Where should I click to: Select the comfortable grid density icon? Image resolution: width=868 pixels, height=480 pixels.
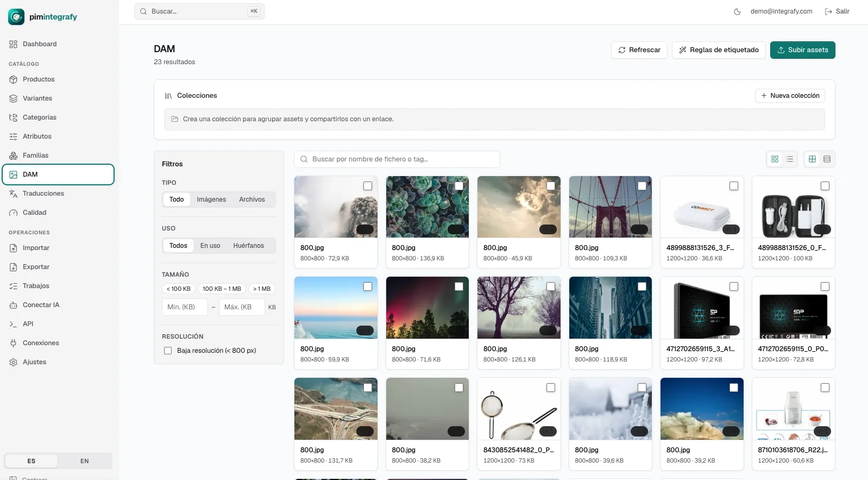tap(812, 159)
